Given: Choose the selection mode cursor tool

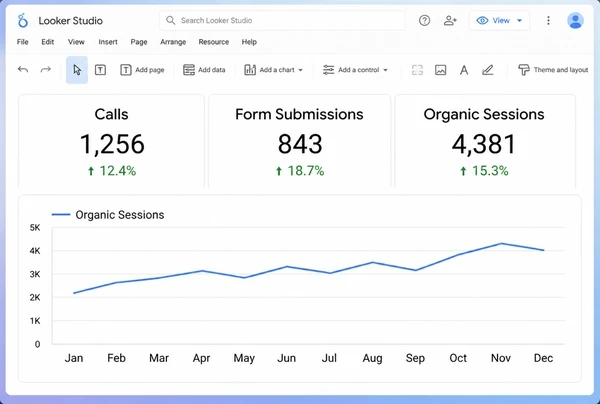Looking at the screenshot, I should point(77,70).
